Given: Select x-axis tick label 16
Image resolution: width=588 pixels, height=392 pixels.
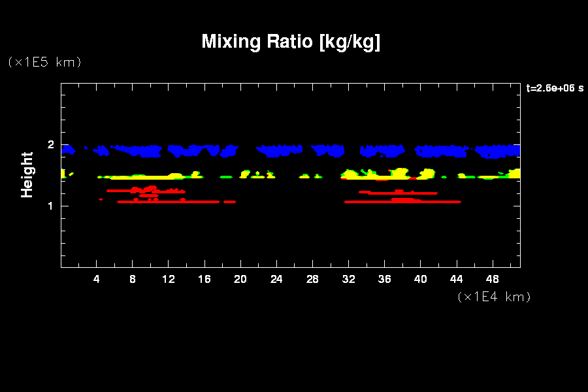Looking at the screenshot, I should (x=204, y=280).
